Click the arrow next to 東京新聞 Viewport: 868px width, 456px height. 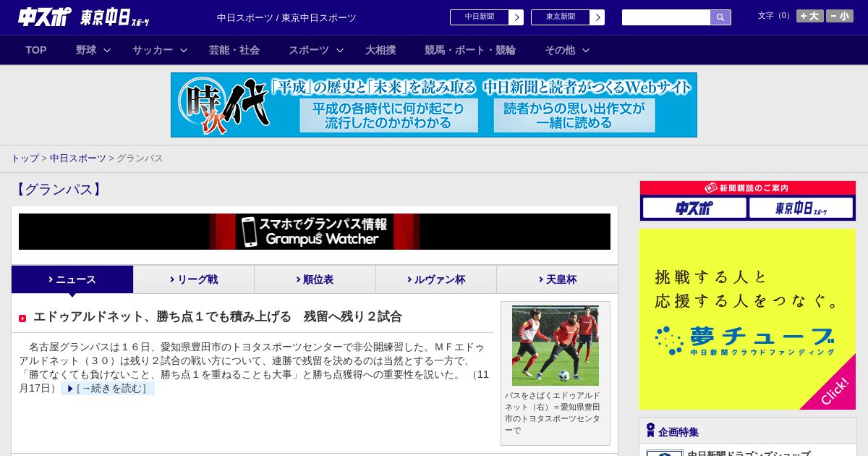click(597, 17)
